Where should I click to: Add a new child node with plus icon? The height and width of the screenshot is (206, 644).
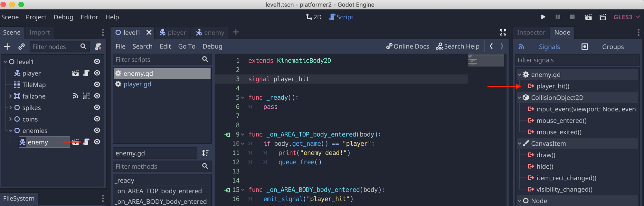pos(7,47)
